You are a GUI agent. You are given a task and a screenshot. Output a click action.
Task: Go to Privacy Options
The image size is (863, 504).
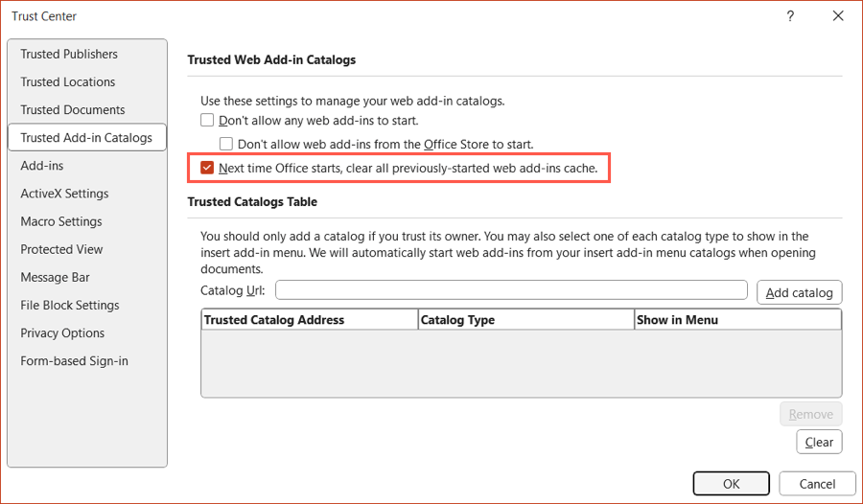(62, 333)
